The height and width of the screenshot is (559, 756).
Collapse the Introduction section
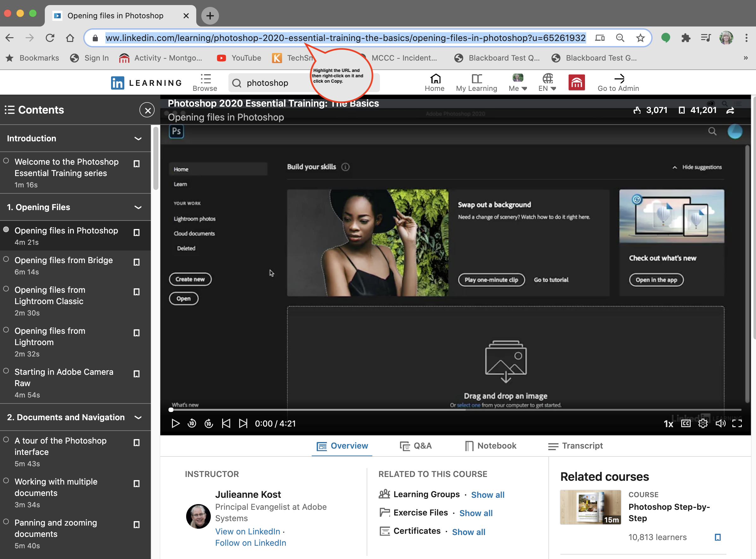[x=138, y=138]
